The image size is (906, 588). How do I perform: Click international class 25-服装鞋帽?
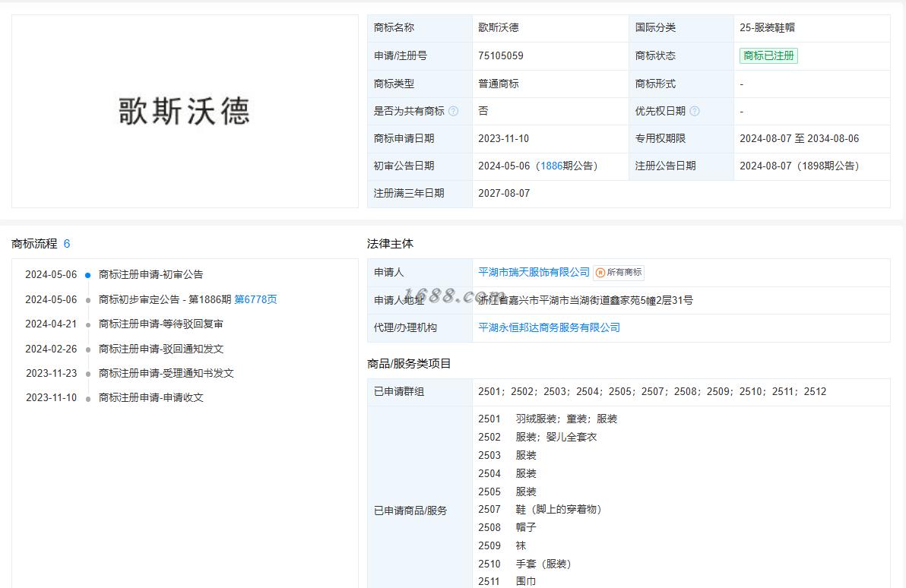(767, 27)
